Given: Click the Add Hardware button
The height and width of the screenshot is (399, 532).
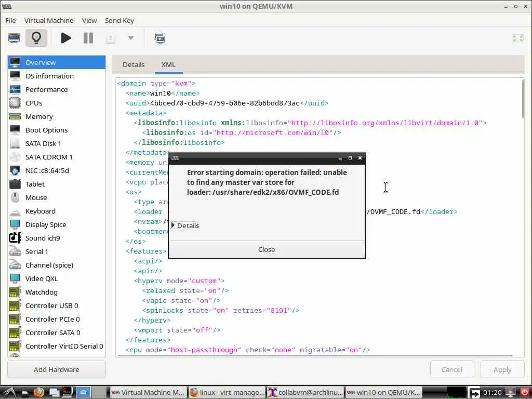Looking at the screenshot, I should pyautogui.click(x=57, y=369).
